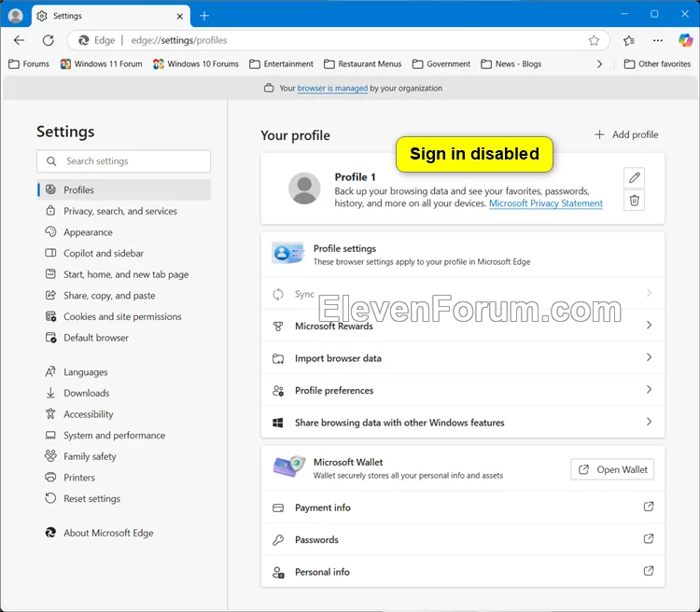
Task: Open Start, home, and new tab page
Action: 124,274
